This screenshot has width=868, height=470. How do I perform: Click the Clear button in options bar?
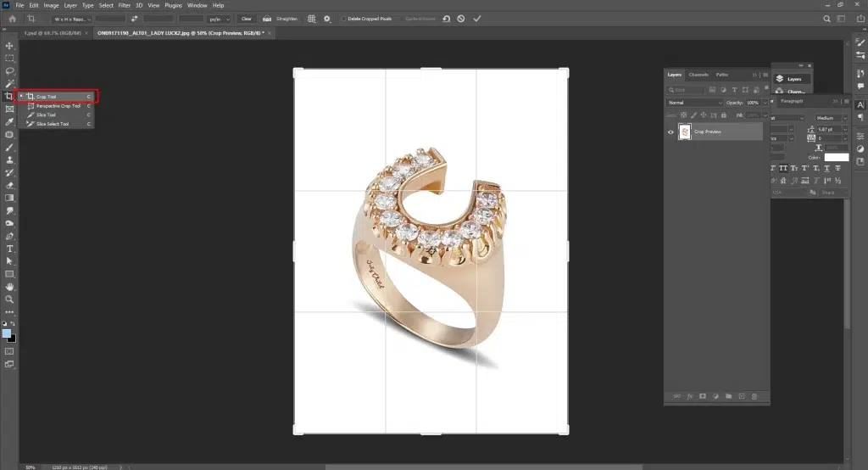tap(247, 19)
